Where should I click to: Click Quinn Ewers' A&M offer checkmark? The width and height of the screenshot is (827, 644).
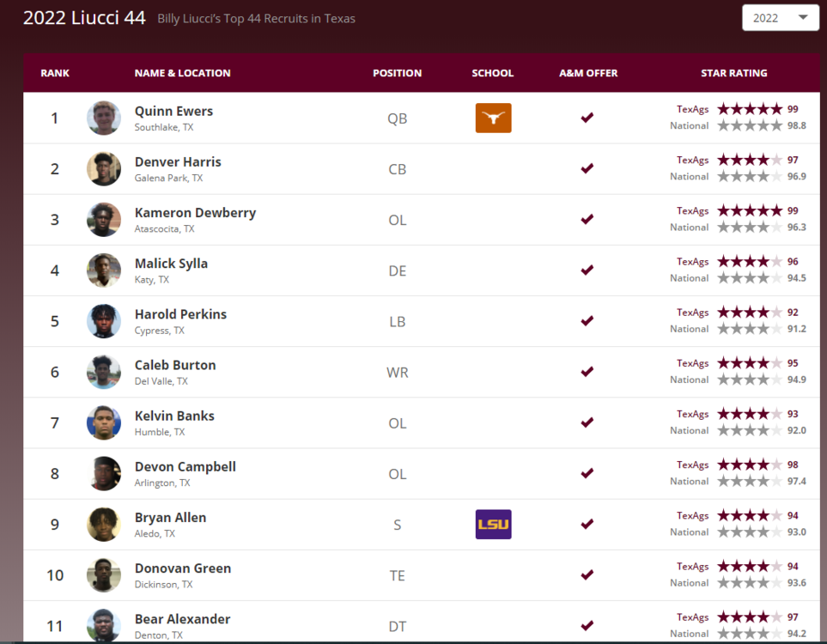pyautogui.click(x=587, y=118)
